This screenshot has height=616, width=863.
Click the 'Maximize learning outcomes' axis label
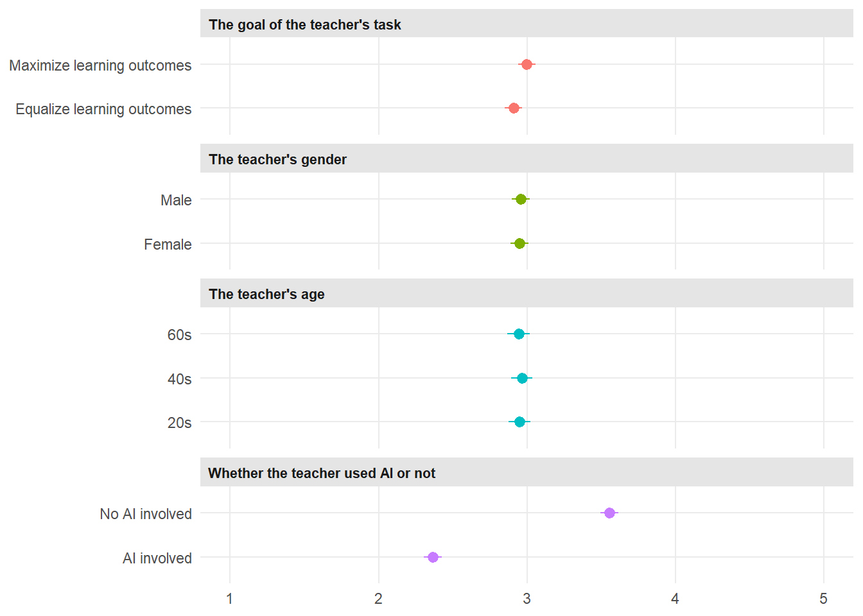tap(100, 65)
